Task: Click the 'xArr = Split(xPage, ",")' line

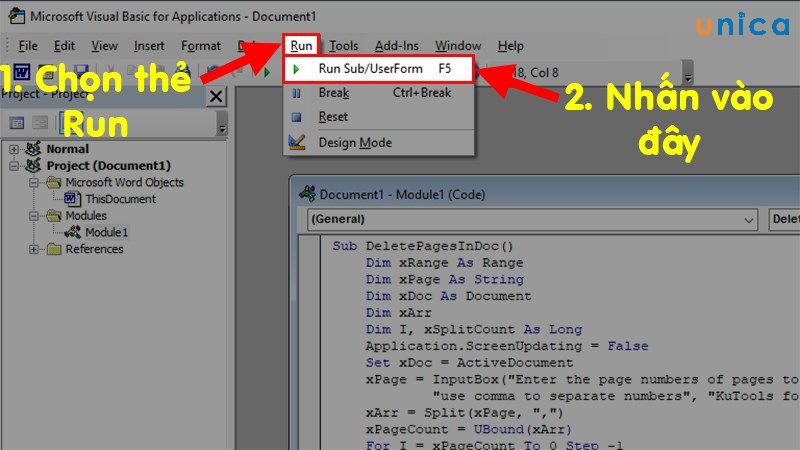Action: [464, 413]
